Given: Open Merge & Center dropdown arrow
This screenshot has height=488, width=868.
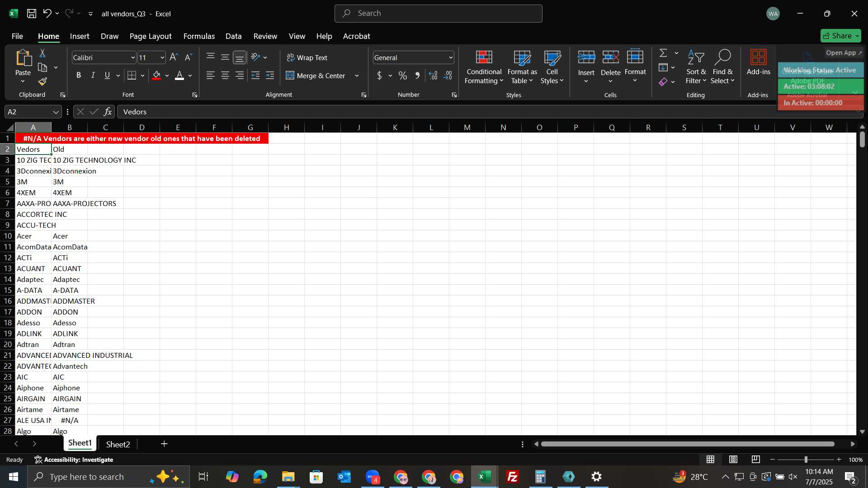Looking at the screenshot, I should tap(357, 75).
